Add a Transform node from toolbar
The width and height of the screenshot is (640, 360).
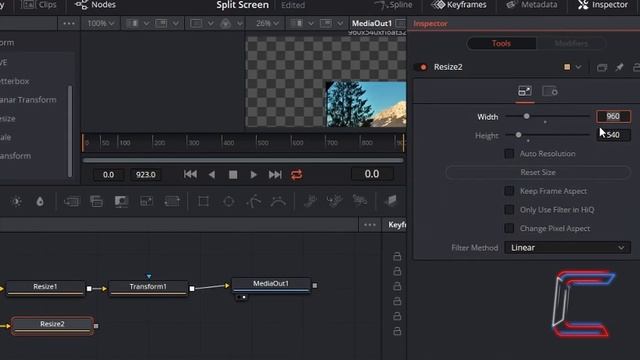point(172,201)
